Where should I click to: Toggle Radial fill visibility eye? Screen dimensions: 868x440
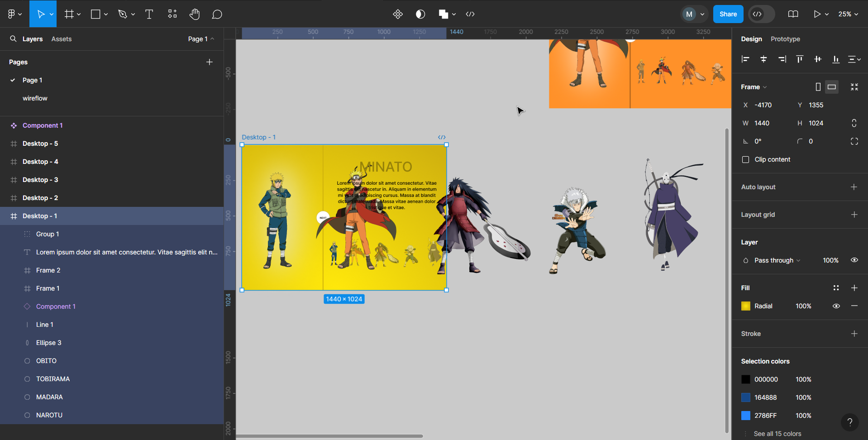pyautogui.click(x=836, y=306)
